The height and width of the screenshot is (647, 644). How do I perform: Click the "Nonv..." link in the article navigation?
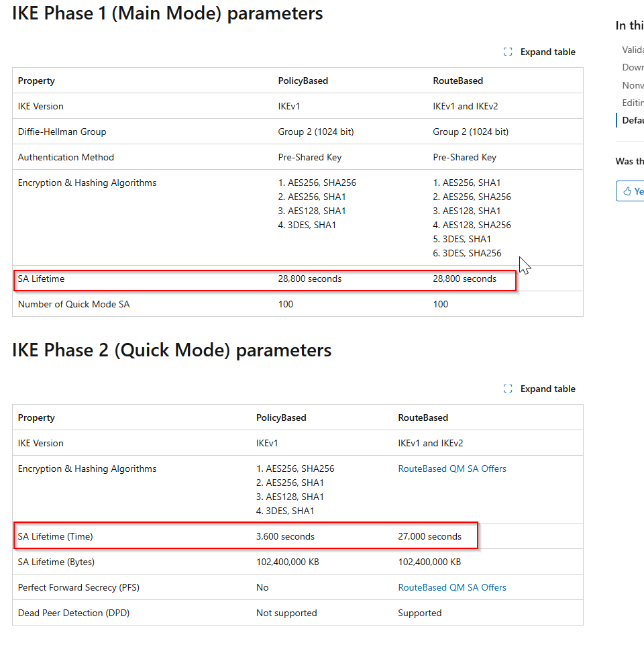pos(633,85)
